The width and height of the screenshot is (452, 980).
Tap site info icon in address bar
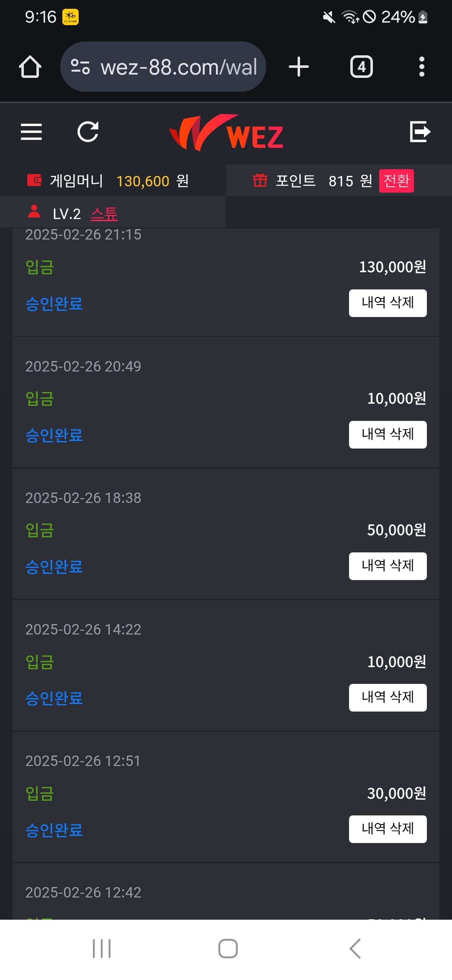(x=80, y=67)
